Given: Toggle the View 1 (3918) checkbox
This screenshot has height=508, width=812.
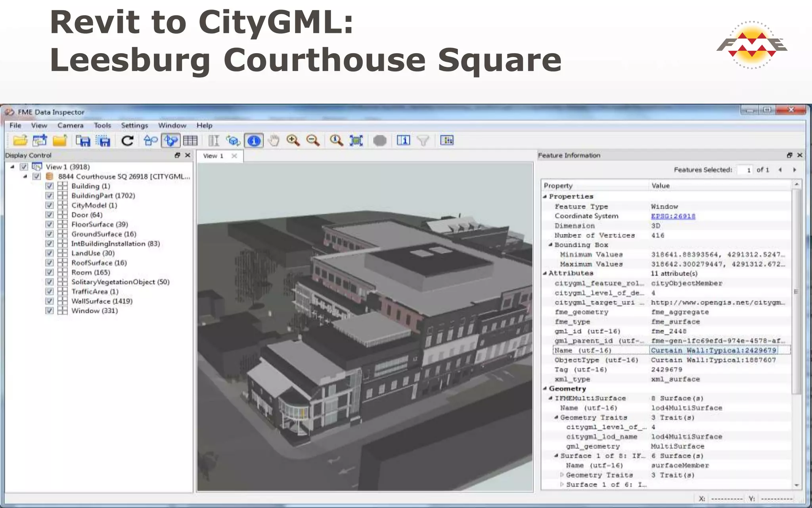Looking at the screenshot, I should tap(24, 167).
